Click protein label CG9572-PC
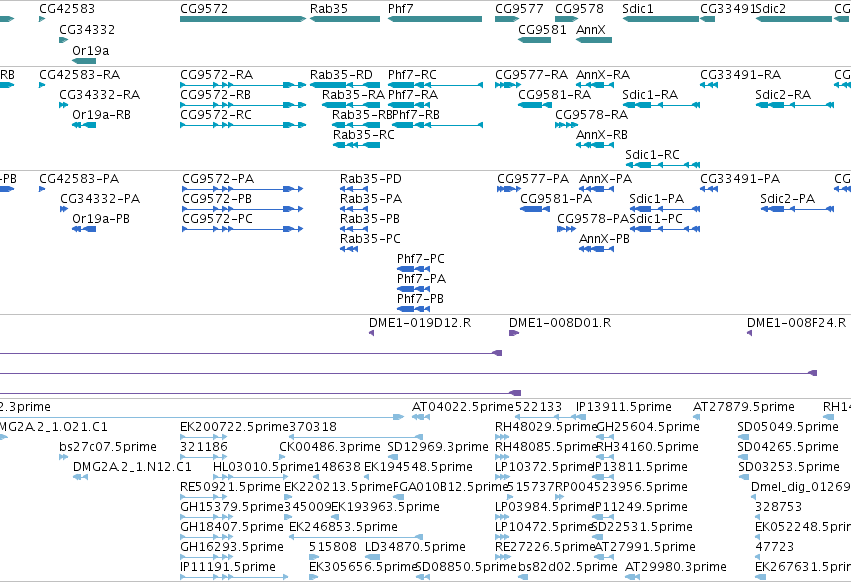The height and width of the screenshot is (582, 851). click(x=218, y=219)
